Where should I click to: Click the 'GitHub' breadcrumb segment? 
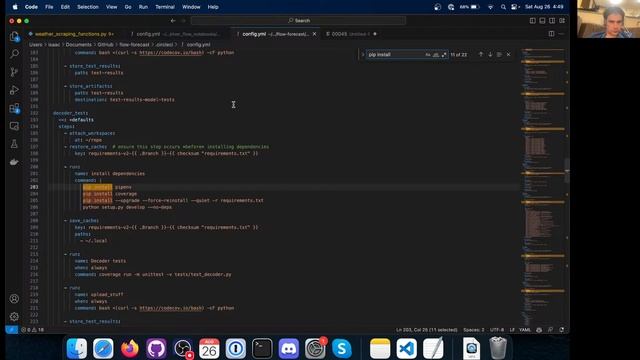click(105, 44)
